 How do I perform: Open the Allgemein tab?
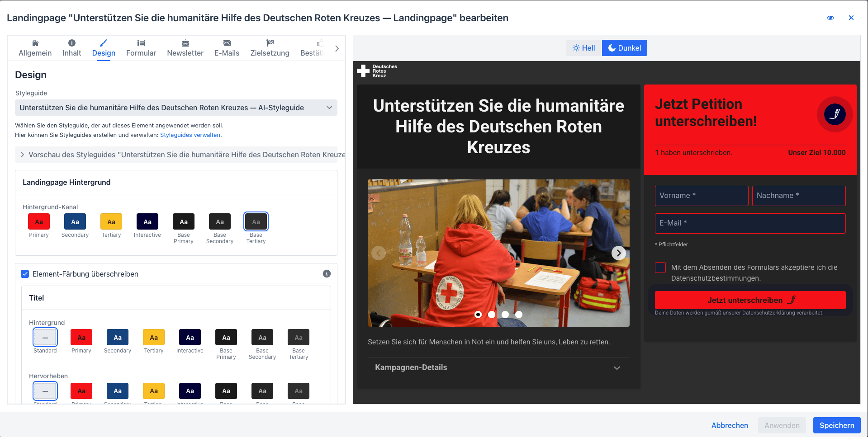tap(35, 48)
